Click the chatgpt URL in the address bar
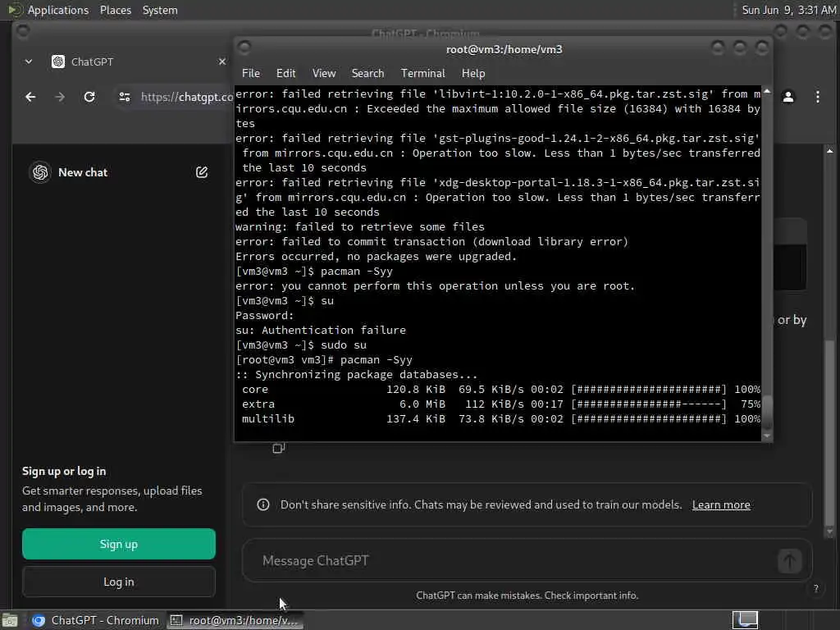Screen dimensions: 840x630 point(187,97)
